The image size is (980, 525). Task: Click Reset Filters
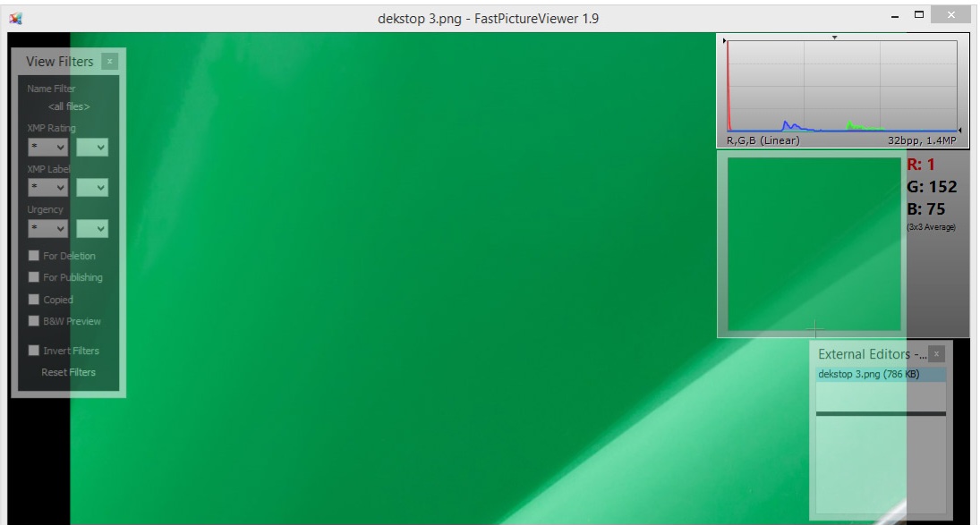tap(68, 372)
